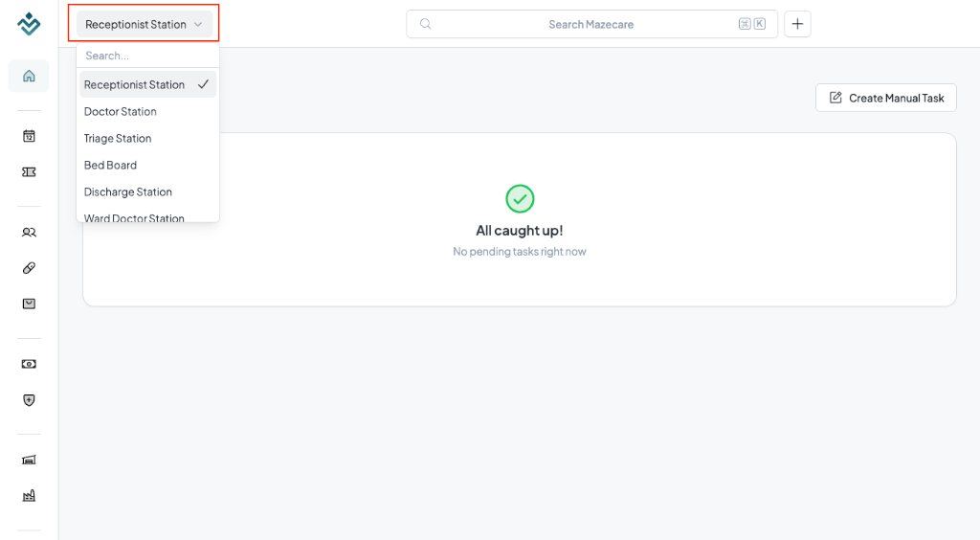Pick Discharge Station option
Screen dimensions: 980x540
[x=147, y=191]
